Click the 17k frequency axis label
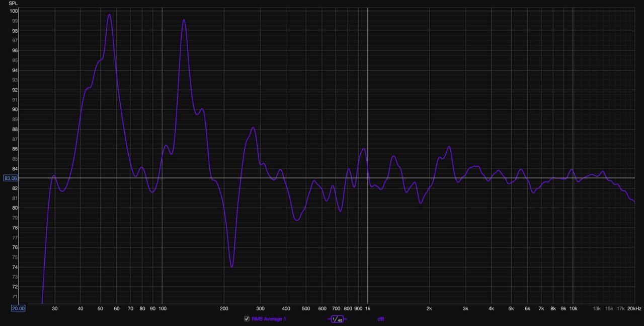The image size is (644, 326). coord(621,308)
